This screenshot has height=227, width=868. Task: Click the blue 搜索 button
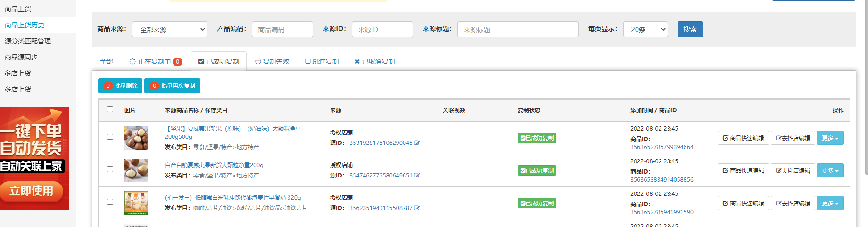[x=690, y=29]
